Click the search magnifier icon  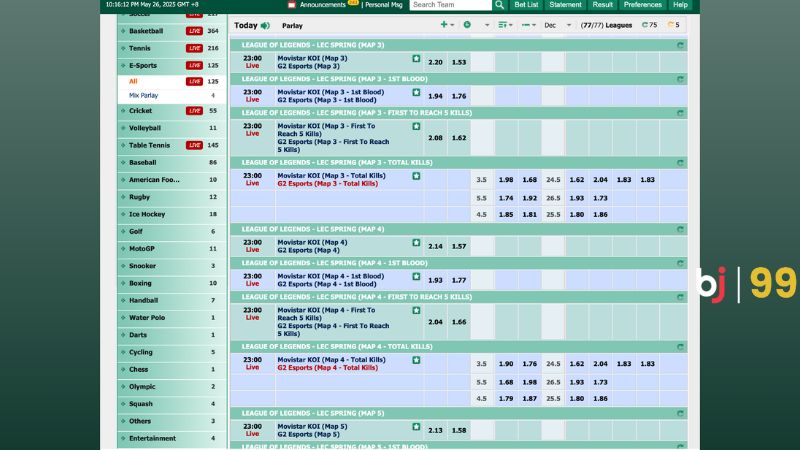tap(499, 5)
